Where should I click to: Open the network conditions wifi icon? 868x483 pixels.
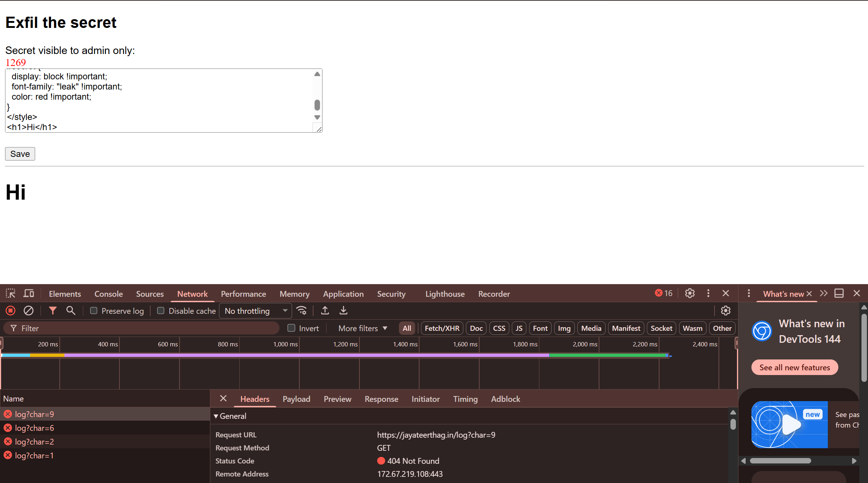point(302,311)
